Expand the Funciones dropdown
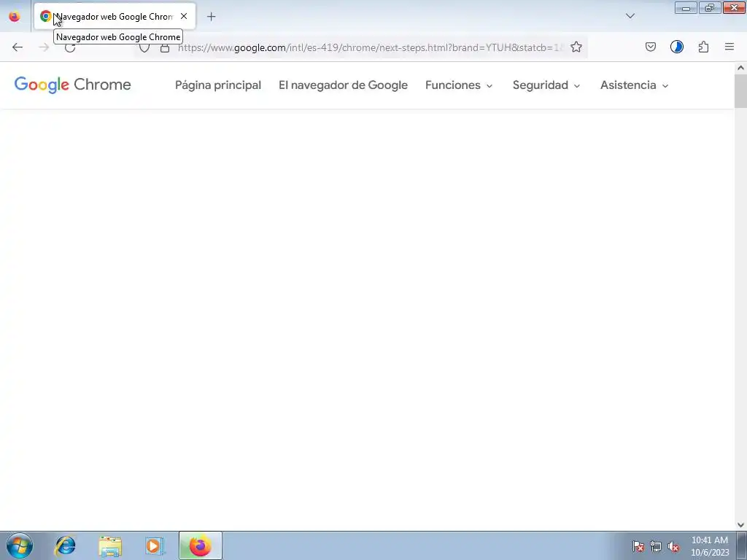 pos(459,85)
